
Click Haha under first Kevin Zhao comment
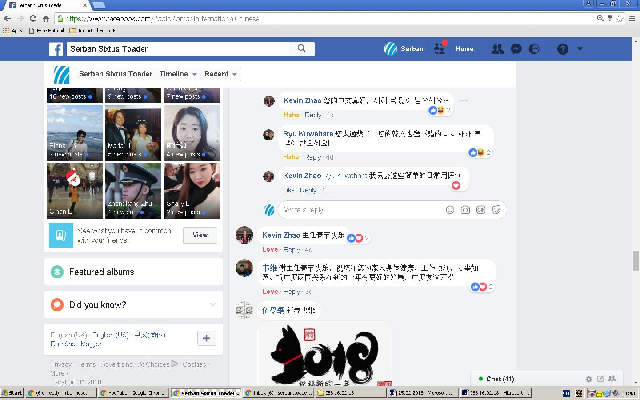pos(291,115)
